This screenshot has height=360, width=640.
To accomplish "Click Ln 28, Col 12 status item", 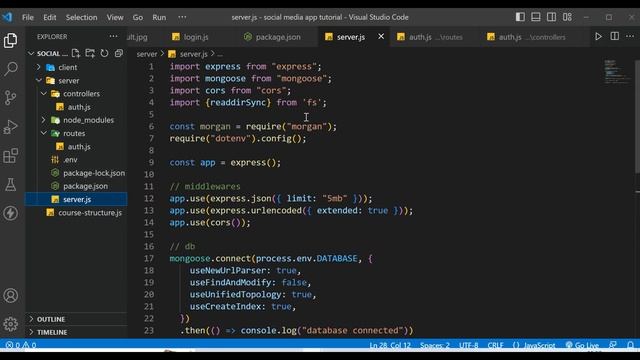I will (x=390, y=345).
